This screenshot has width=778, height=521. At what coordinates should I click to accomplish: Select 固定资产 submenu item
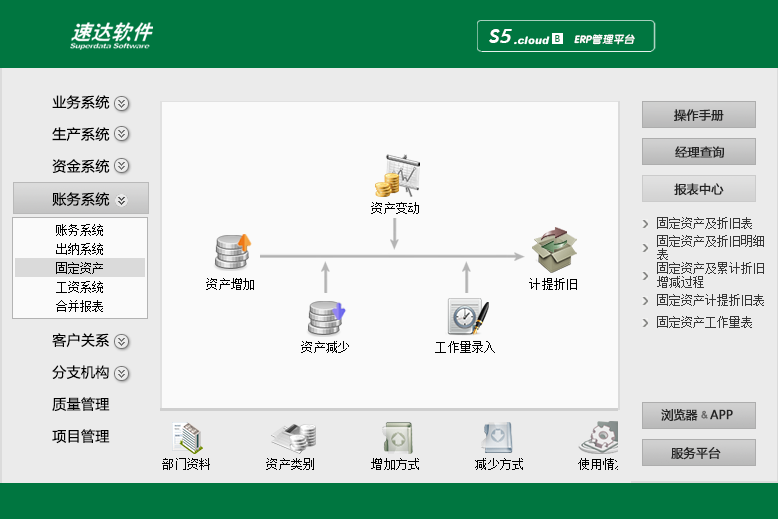coord(80,268)
